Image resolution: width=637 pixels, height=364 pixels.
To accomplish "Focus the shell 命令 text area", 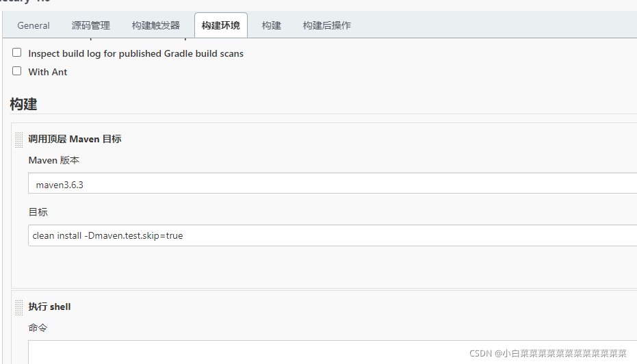I will (333, 352).
